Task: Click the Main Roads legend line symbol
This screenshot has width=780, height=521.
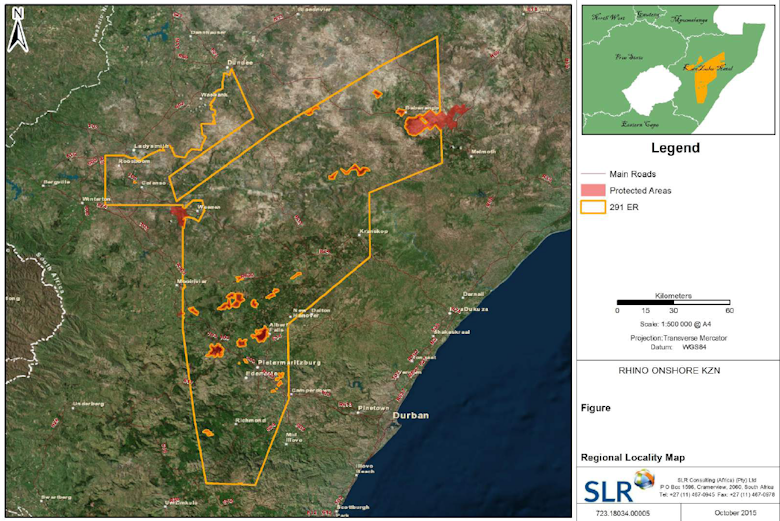Action: (x=596, y=174)
